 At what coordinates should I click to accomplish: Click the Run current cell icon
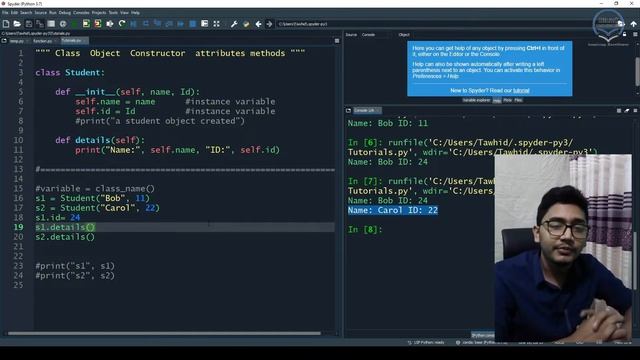pos(86,24)
